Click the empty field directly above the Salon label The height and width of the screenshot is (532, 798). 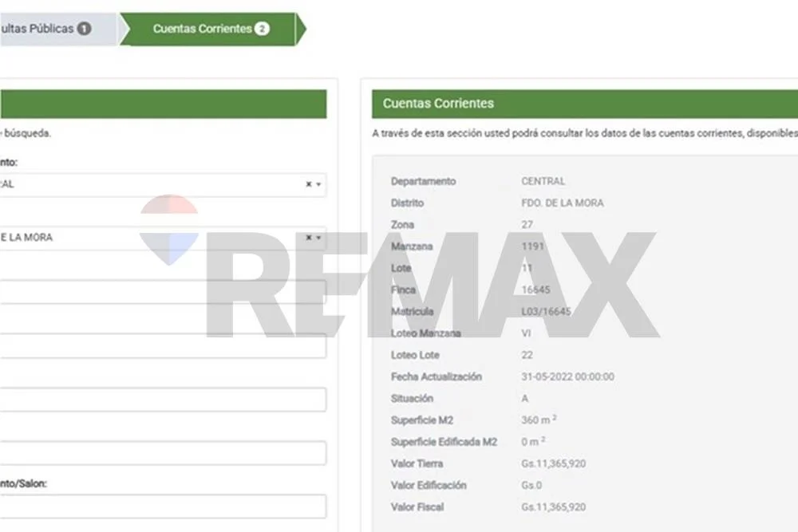[160, 453]
